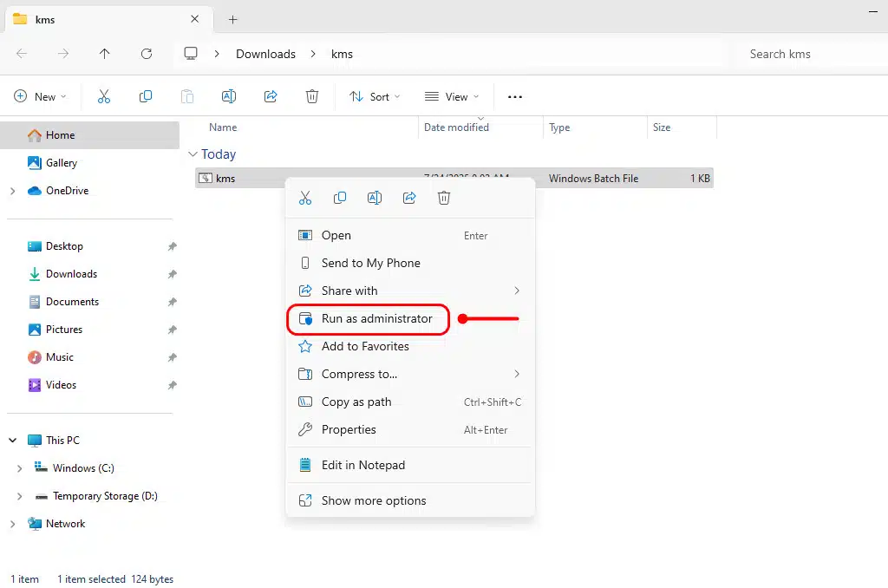Viewport: 888px width, 588px height.
Task: Click the Share icon in the context menu
Action: point(409,198)
